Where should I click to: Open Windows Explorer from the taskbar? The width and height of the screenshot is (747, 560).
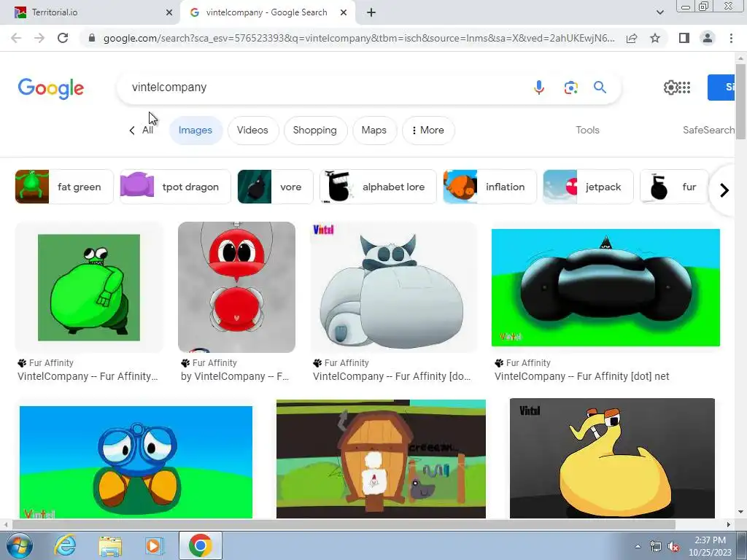(110, 545)
